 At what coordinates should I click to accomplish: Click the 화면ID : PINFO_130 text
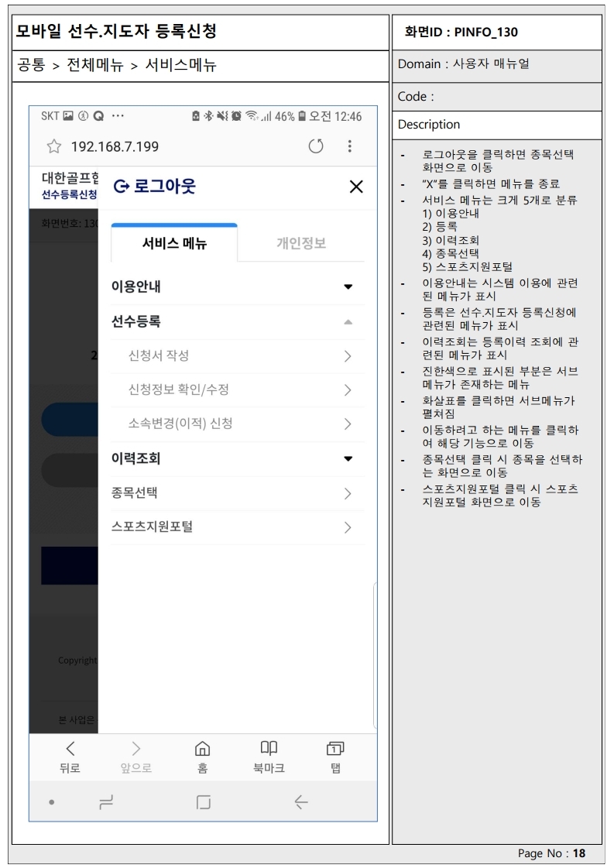(x=461, y=32)
